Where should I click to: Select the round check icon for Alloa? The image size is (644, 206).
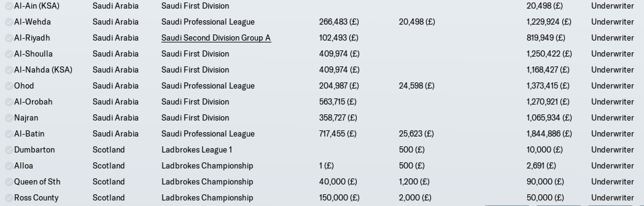pyautogui.click(x=9, y=166)
